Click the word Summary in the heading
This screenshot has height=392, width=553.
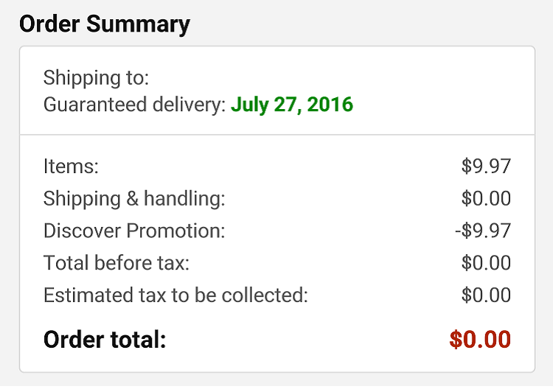(x=139, y=24)
